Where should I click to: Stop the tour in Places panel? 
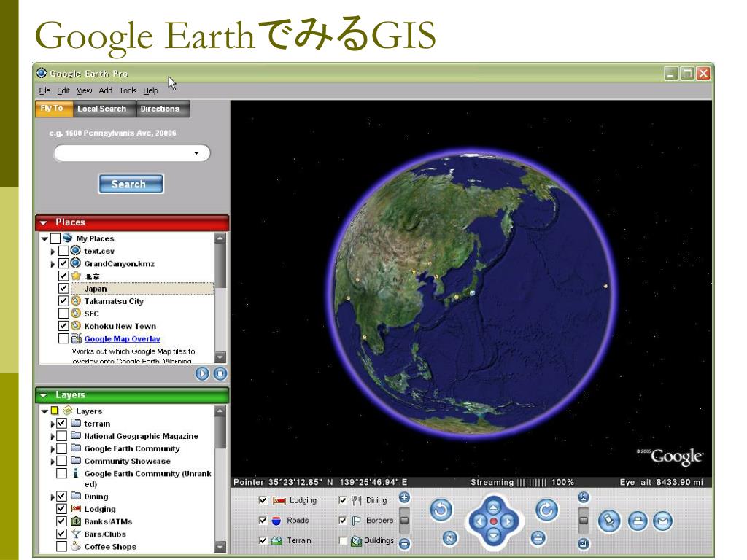point(220,374)
